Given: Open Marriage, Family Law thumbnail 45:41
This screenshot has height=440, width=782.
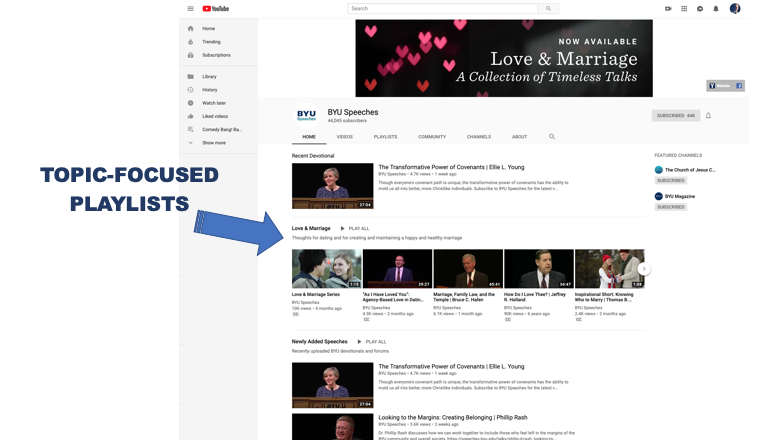Looking at the screenshot, I should point(468,269).
